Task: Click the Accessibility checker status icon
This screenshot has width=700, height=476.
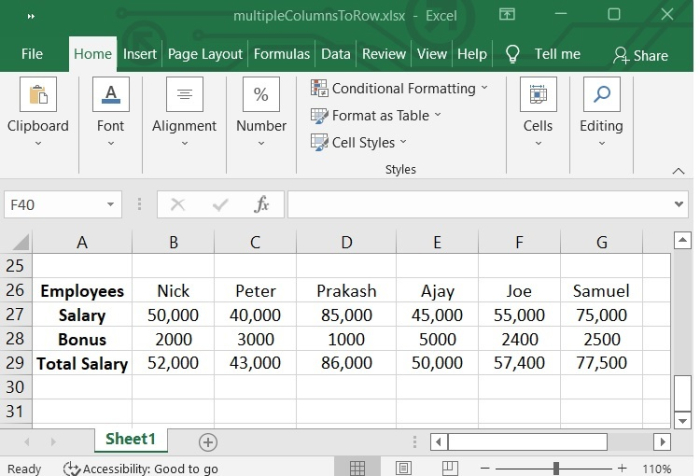Action: (71, 468)
